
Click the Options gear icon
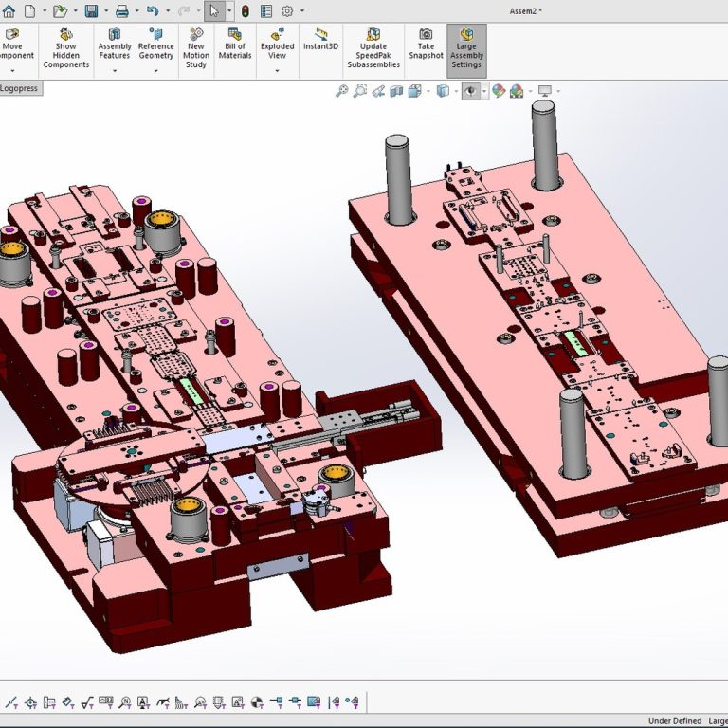pos(287,10)
